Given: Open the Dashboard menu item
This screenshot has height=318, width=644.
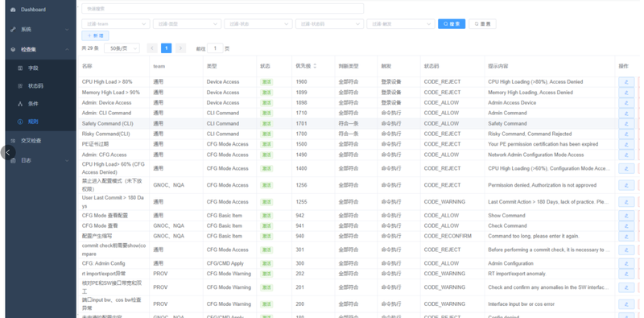Looking at the screenshot, I should [40, 10].
